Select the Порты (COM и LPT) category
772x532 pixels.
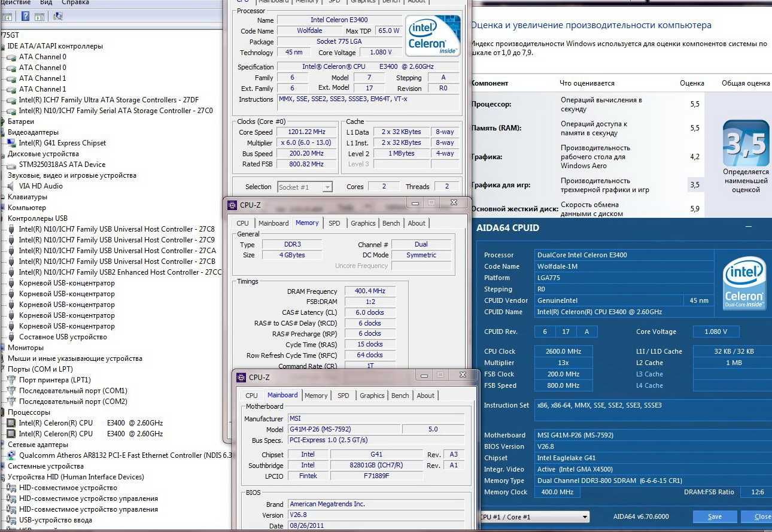pos(41,369)
